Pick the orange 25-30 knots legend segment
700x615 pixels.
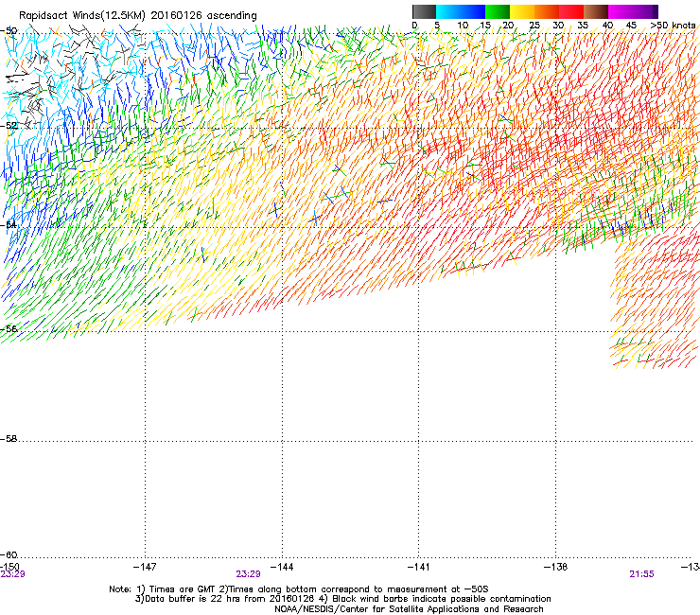(547, 11)
